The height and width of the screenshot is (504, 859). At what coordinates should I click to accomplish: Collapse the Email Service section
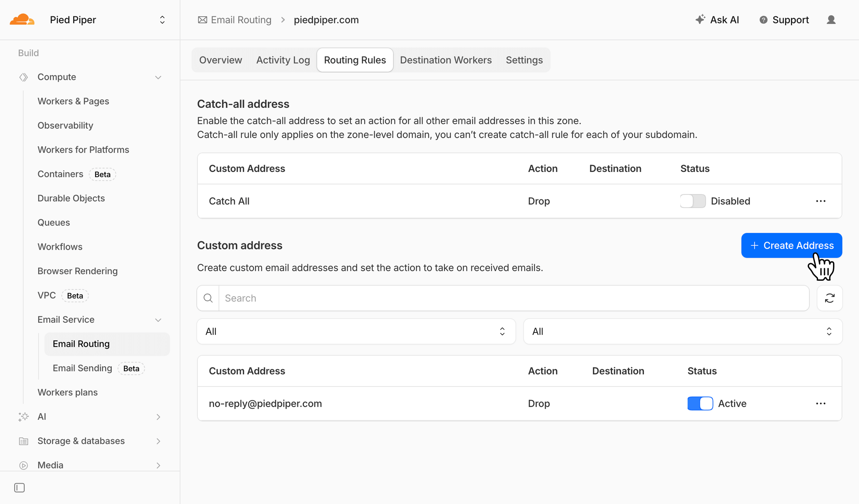(x=158, y=320)
